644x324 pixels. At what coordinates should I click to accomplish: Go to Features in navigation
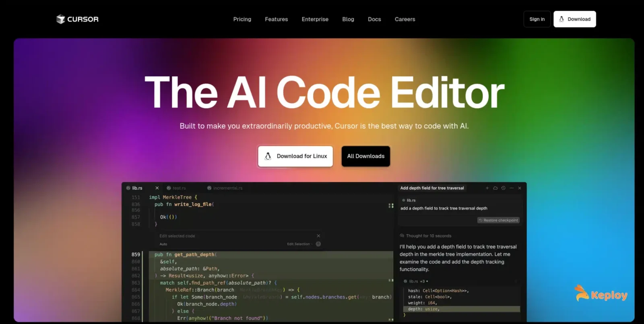(x=277, y=19)
